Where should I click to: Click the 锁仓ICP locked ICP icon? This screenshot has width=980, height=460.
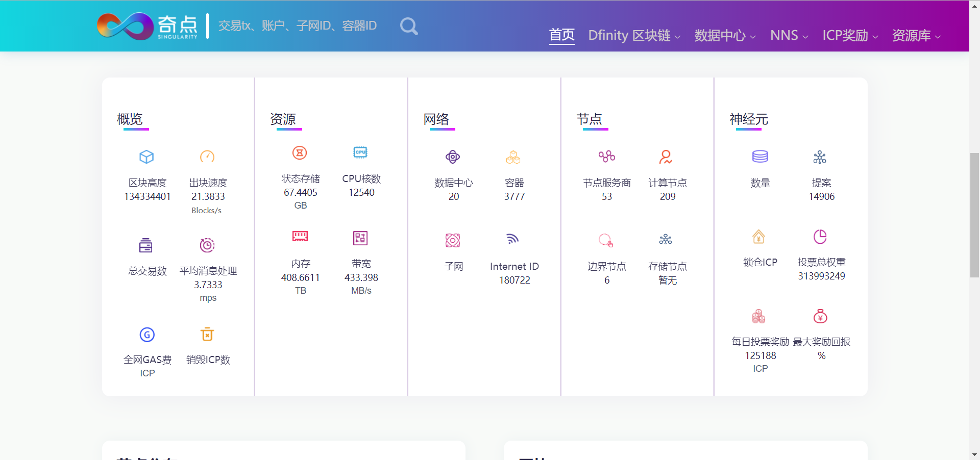pos(759,237)
